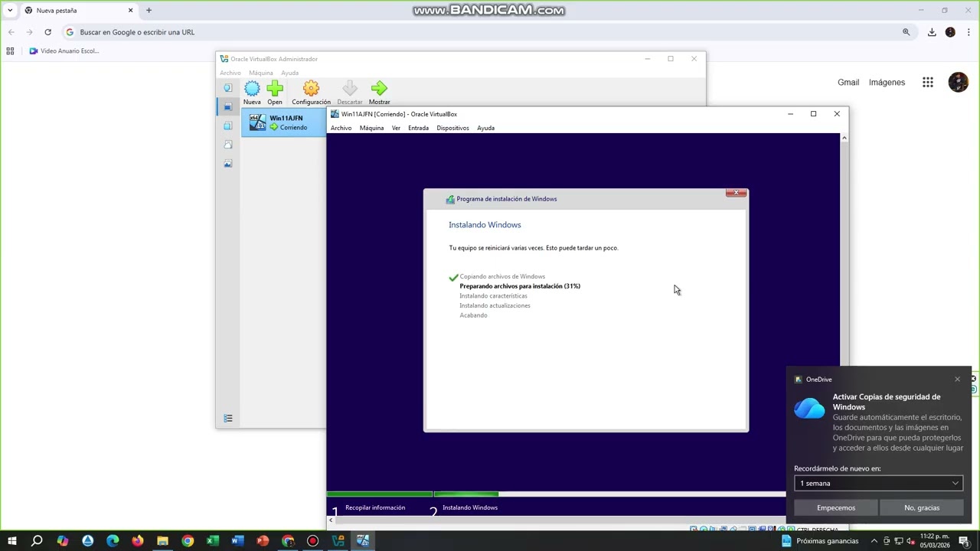The width and height of the screenshot is (980, 551).
Task: Open Bandicam record icon on taskbar
Action: click(x=312, y=541)
